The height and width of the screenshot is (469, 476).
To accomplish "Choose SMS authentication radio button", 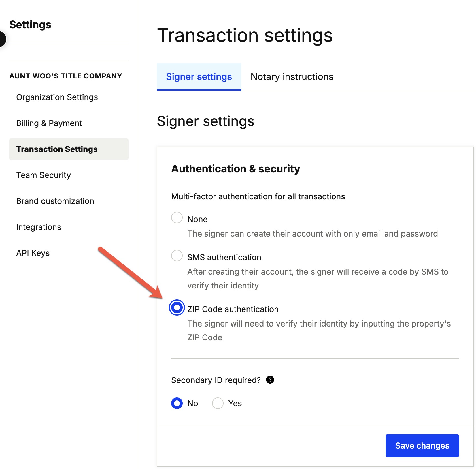I will point(177,256).
